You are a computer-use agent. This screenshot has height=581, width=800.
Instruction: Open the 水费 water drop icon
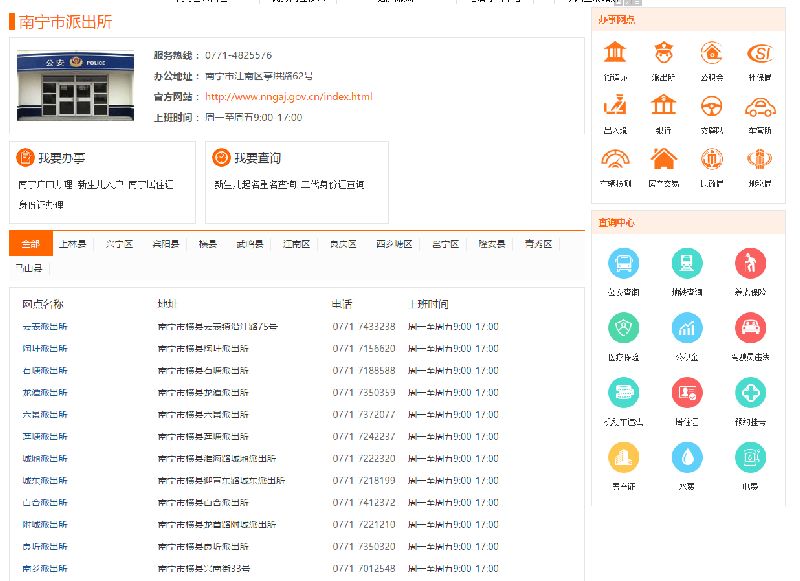coord(687,458)
